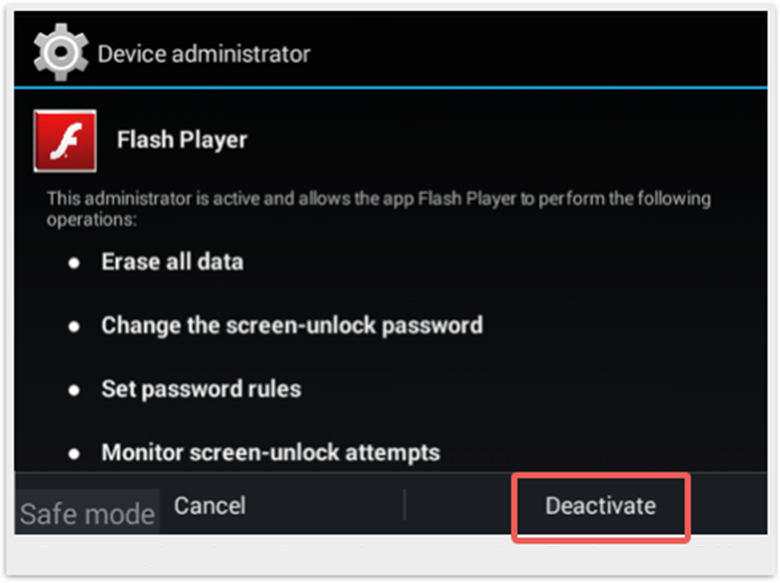Tap the bullet beside Set password rules
Image resolution: width=780 pixels, height=583 pixels.
pos(74,390)
